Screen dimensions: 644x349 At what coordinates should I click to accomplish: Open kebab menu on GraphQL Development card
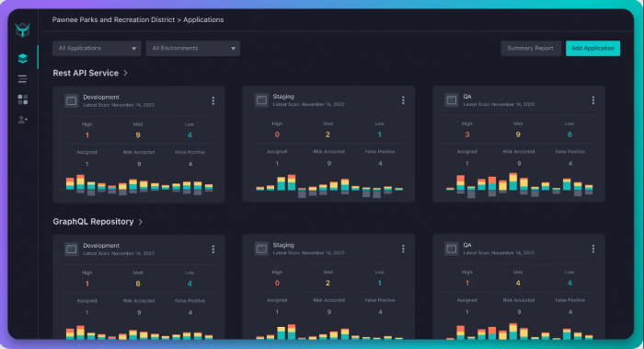pos(213,250)
